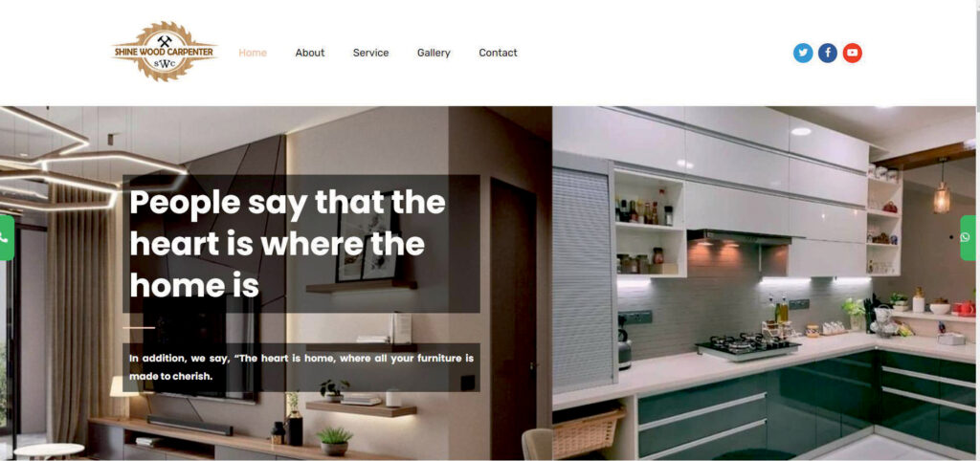Go to the Home menu item
This screenshot has height=461, width=980.
253,54
